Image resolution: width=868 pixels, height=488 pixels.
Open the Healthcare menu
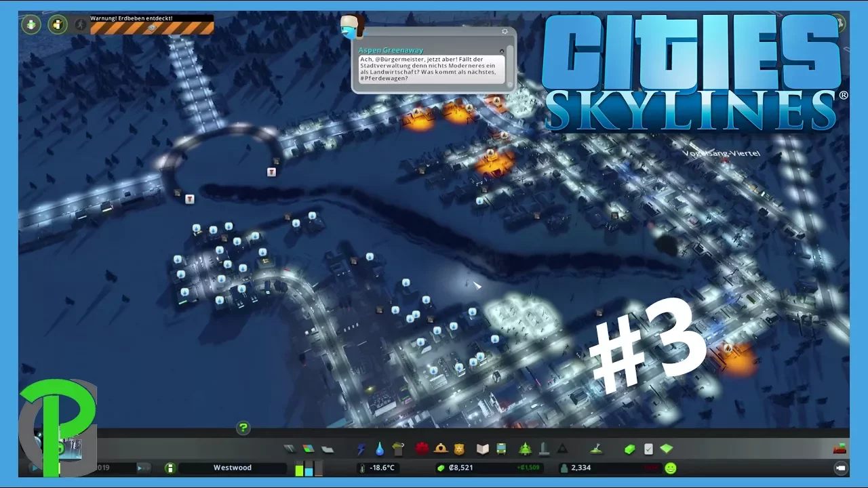(422, 449)
